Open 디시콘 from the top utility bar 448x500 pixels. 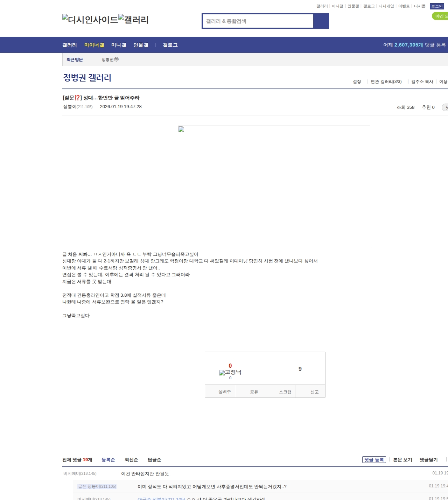pos(420,6)
